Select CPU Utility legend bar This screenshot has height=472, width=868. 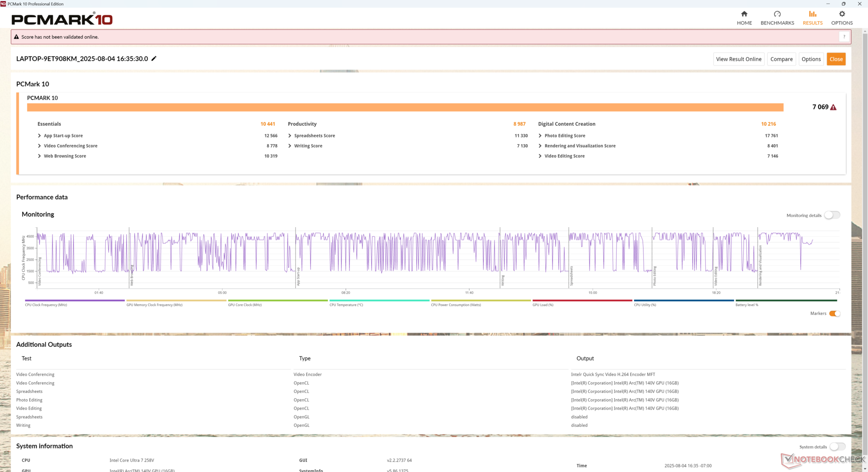tap(684, 300)
